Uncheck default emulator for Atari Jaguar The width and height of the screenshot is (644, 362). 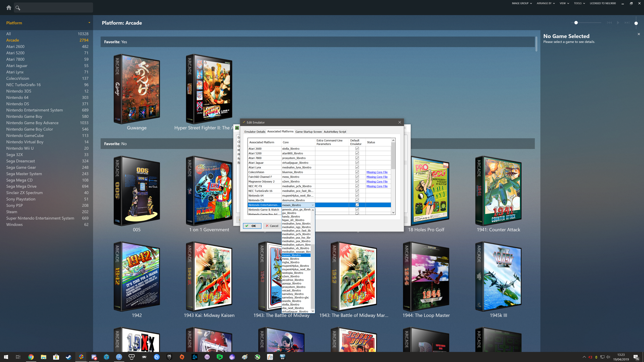point(357,162)
